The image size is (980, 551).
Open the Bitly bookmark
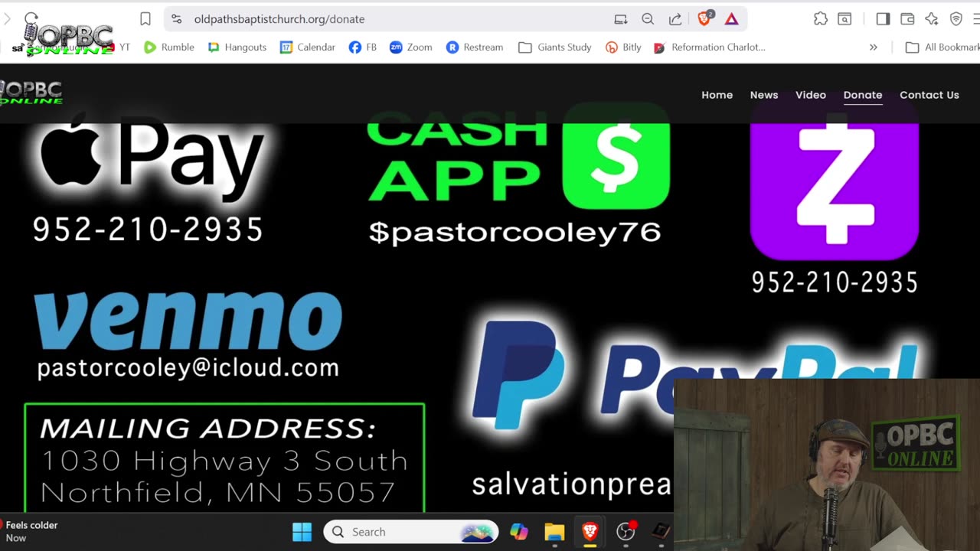[x=623, y=47]
